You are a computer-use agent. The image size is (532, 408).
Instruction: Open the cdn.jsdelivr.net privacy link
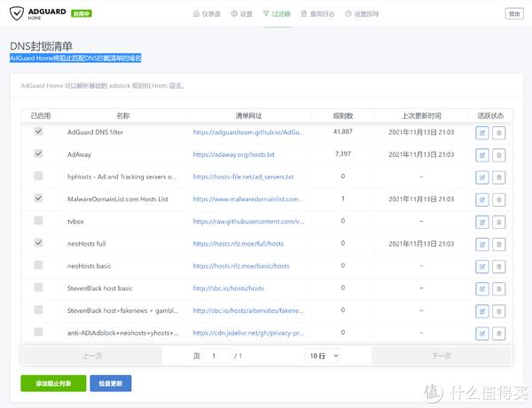(248, 333)
